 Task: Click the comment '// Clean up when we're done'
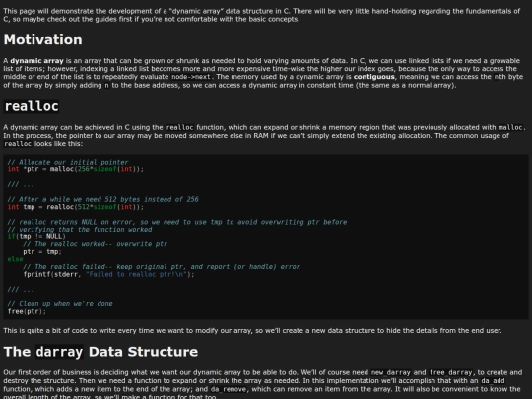(60, 304)
